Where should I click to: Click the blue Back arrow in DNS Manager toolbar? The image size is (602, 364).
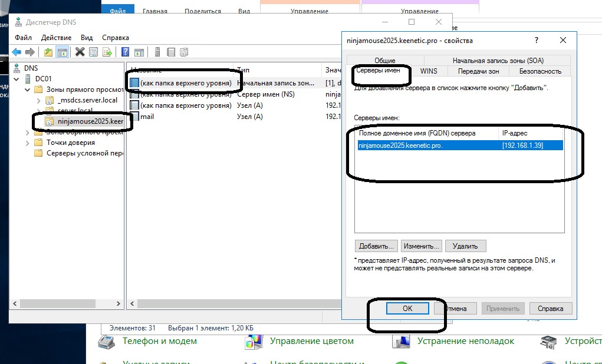pyautogui.click(x=17, y=52)
